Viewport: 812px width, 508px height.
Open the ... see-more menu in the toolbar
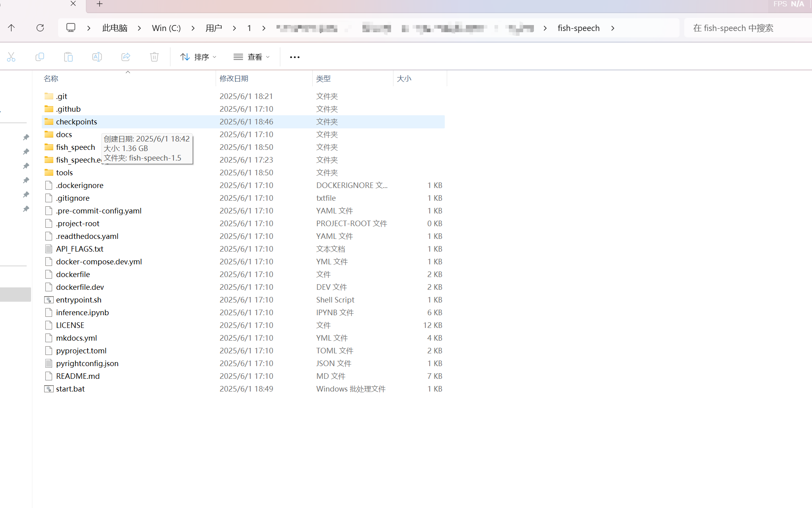coord(294,57)
